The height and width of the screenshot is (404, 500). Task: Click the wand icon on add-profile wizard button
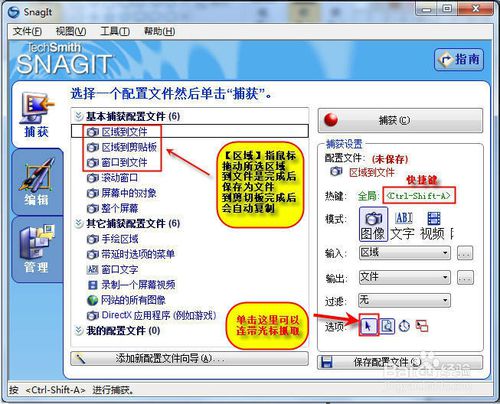(81, 359)
